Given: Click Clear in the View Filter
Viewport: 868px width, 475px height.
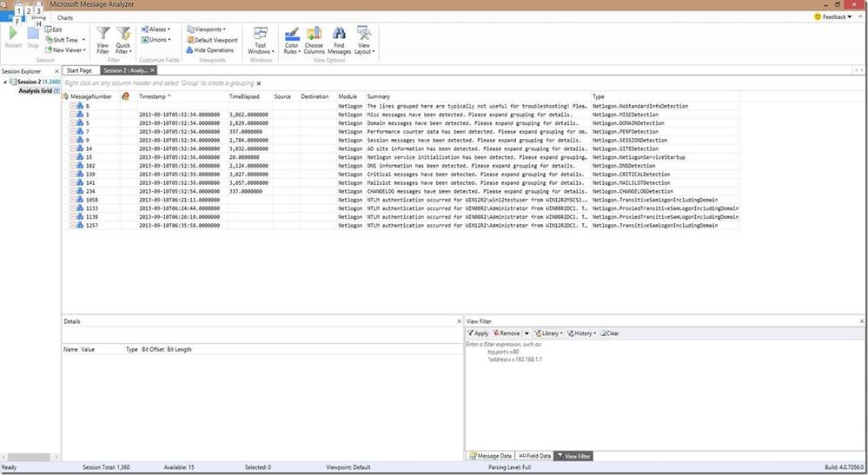Looking at the screenshot, I should point(609,333).
